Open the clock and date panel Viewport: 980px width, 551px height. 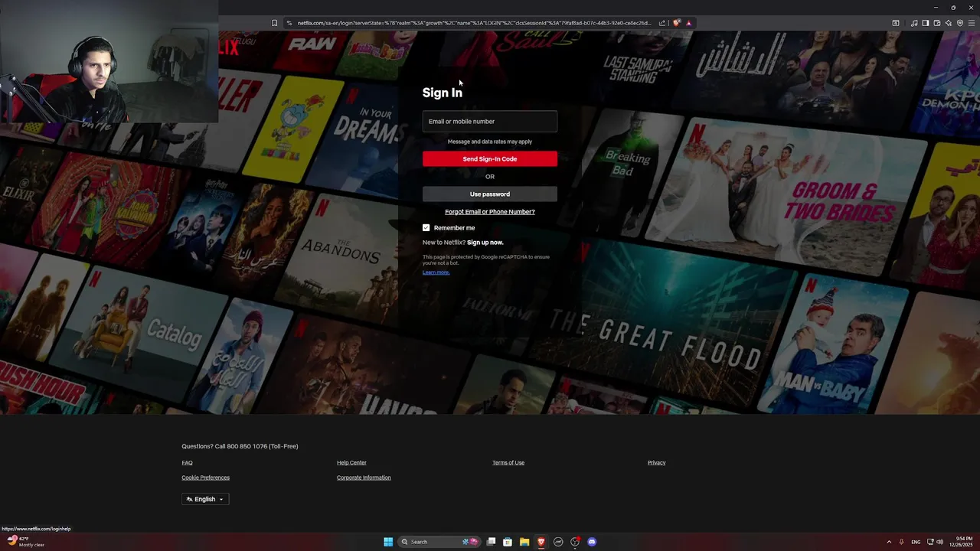point(962,542)
